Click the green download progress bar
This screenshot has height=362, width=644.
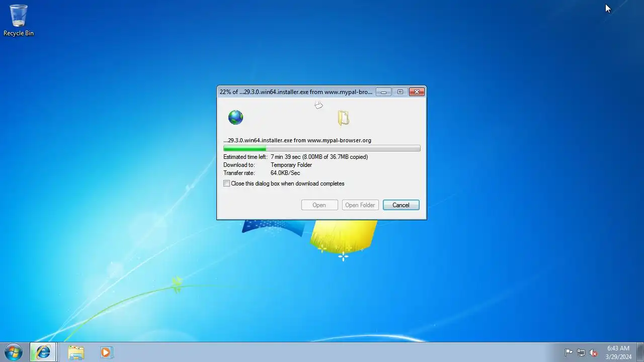pyautogui.click(x=322, y=148)
